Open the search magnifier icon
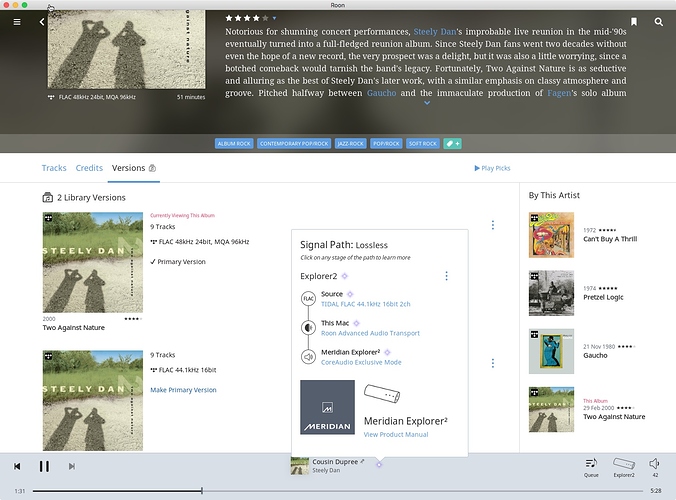The width and height of the screenshot is (676, 500). tap(658, 22)
